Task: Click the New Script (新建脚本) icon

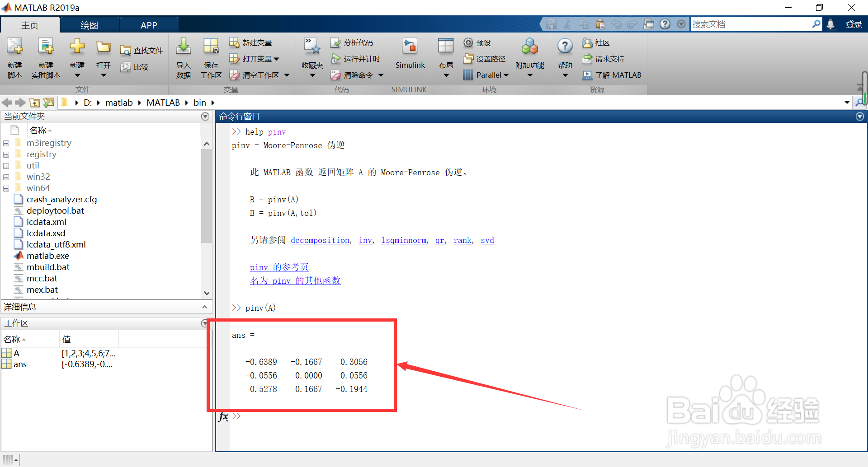Action: click(x=14, y=47)
